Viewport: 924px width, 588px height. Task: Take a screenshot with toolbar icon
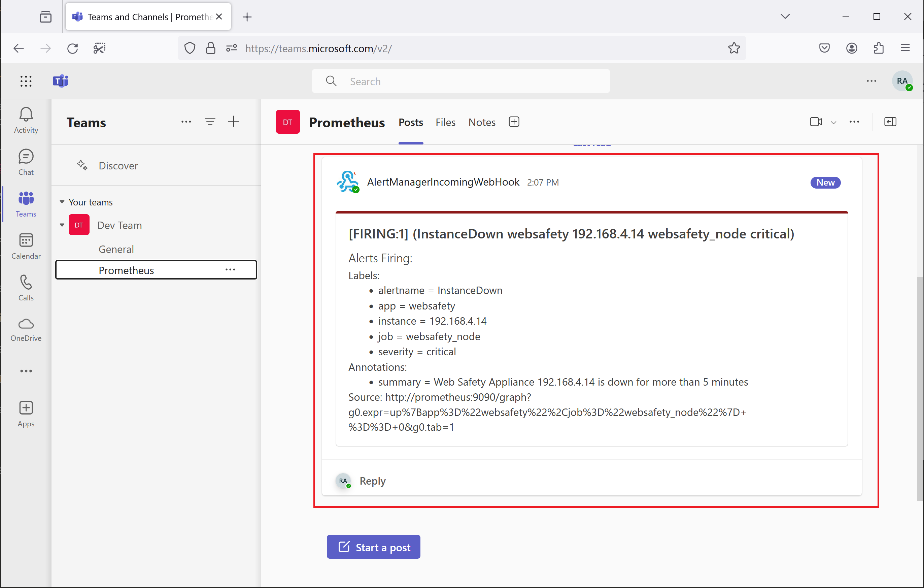tap(99, 48)
